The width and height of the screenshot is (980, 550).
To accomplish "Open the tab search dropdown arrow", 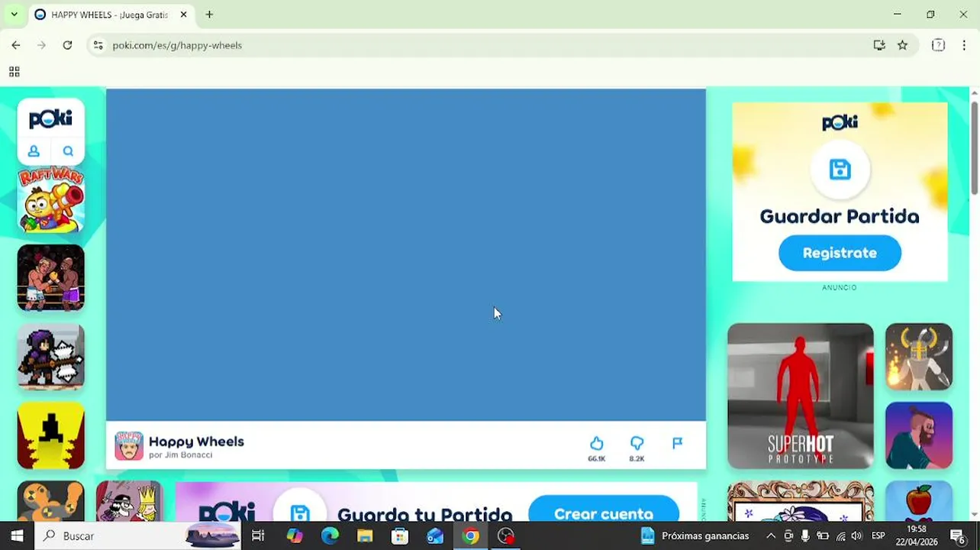I will coord(14,15).
